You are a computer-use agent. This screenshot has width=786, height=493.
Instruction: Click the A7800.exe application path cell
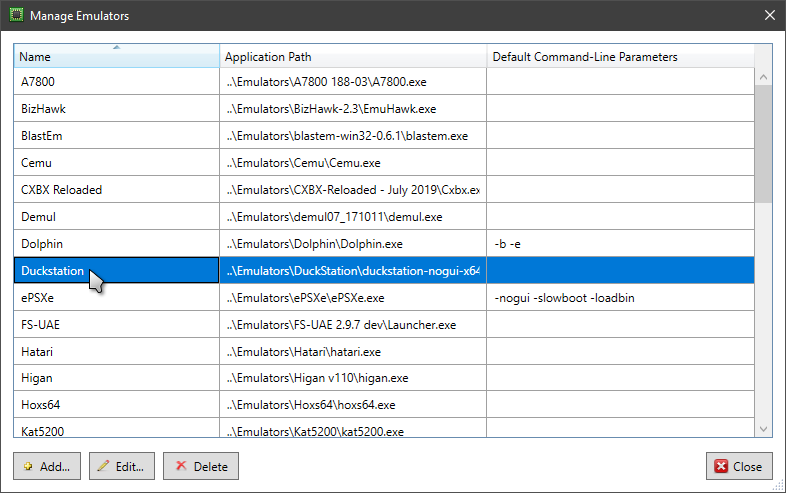[353, 81]
